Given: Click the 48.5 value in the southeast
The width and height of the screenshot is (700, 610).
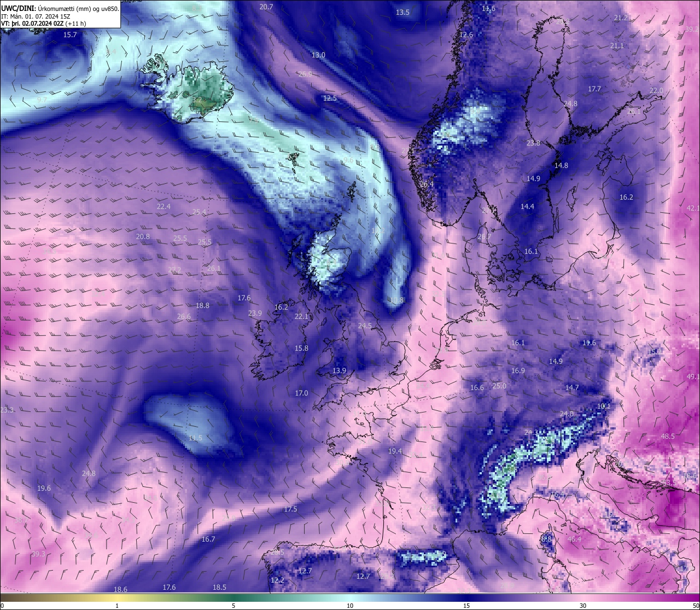Looking at the screenshot, I should tap(668, 436).
